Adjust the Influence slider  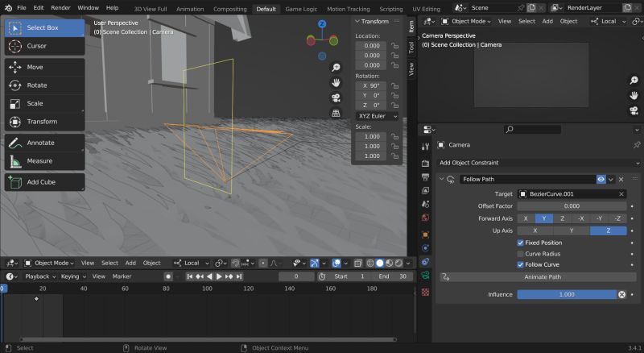[x=567, y=295]
